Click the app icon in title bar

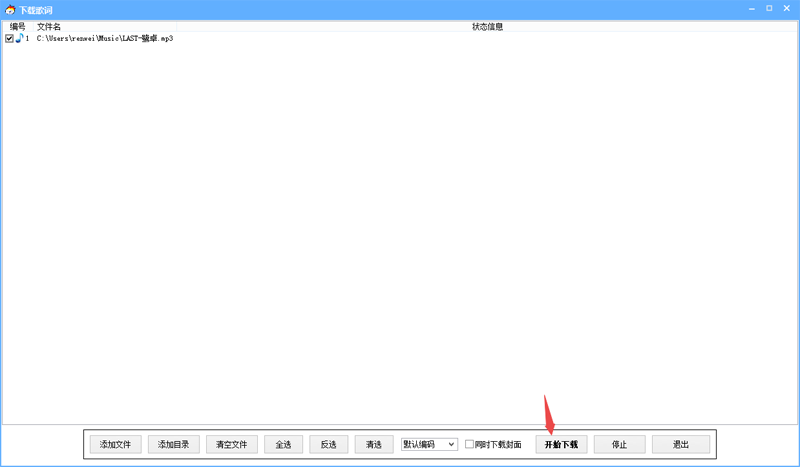[10, 9]
